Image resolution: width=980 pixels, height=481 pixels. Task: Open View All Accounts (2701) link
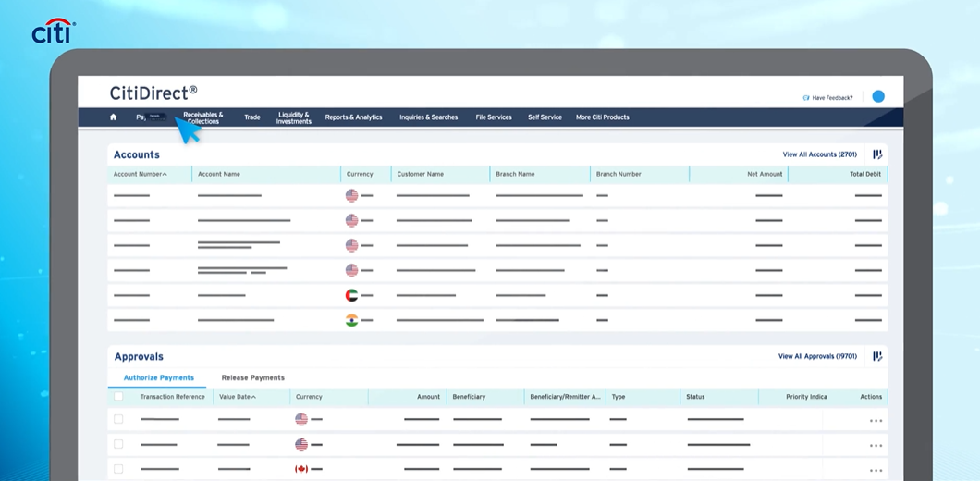pos(820,154)
